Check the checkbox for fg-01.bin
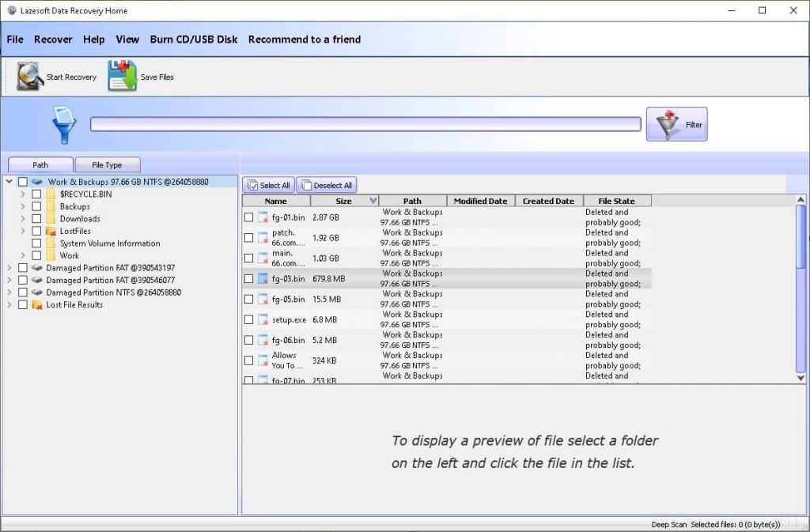This screenshot has width=810, height=532. tap(251, 217)
